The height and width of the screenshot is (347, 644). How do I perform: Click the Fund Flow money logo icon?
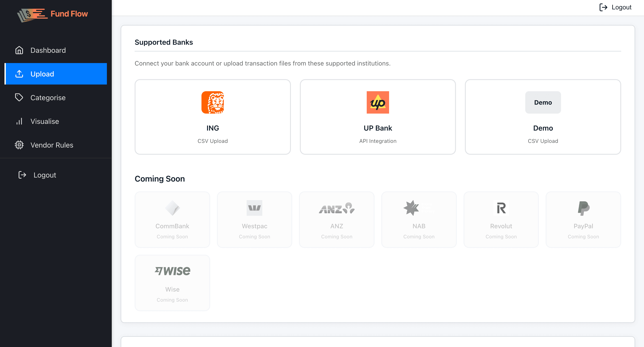click(32, 15)
